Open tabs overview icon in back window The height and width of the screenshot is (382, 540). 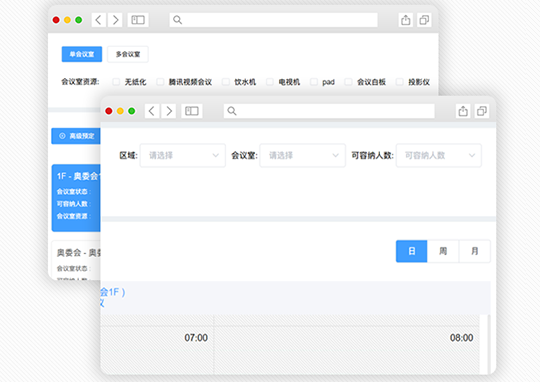point(424,20)
